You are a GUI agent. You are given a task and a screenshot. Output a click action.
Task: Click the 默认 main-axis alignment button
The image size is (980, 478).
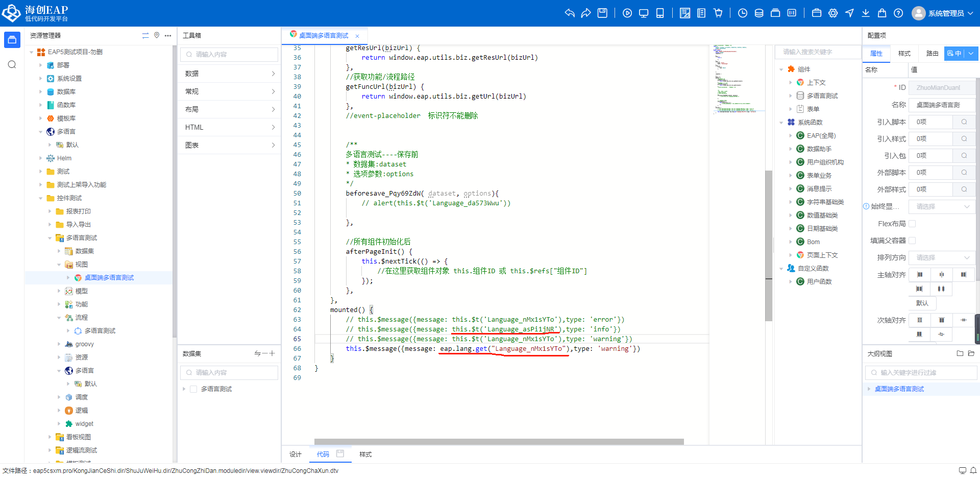[922, 303]
